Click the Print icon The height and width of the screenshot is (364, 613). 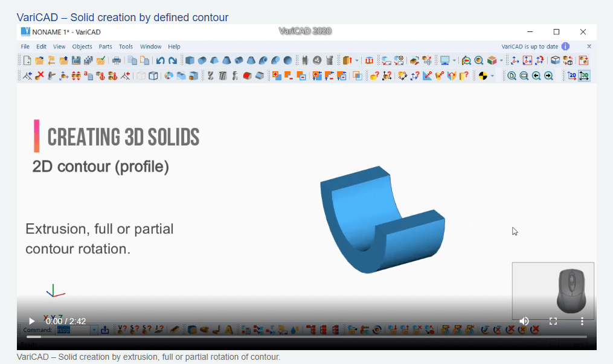pos(116,60)
